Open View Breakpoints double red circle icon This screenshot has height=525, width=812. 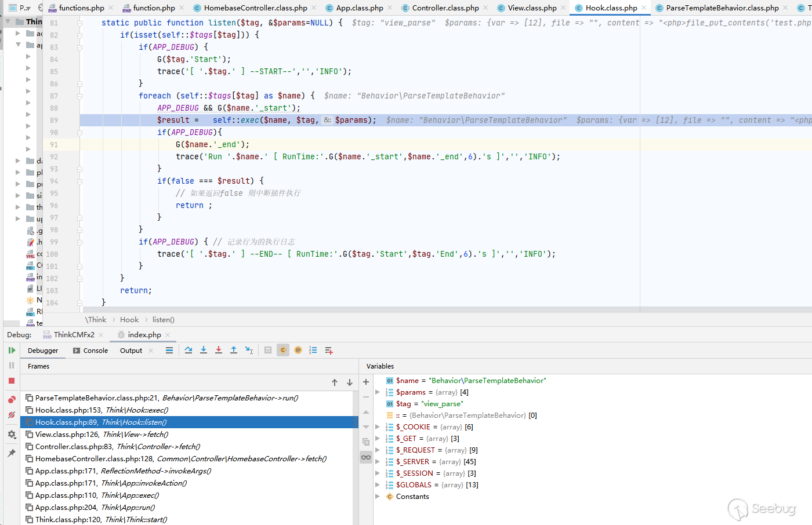pos(12,400)
